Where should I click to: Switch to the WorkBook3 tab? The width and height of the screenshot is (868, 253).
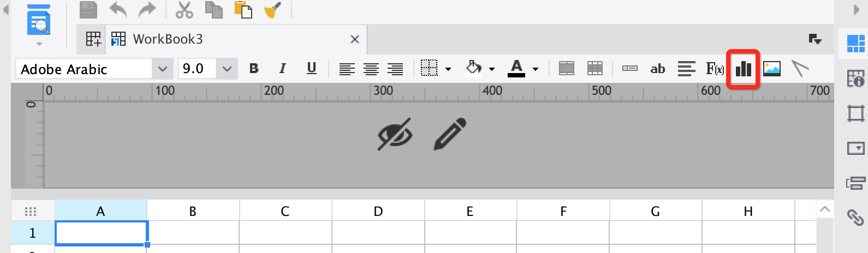pos(168,39)
